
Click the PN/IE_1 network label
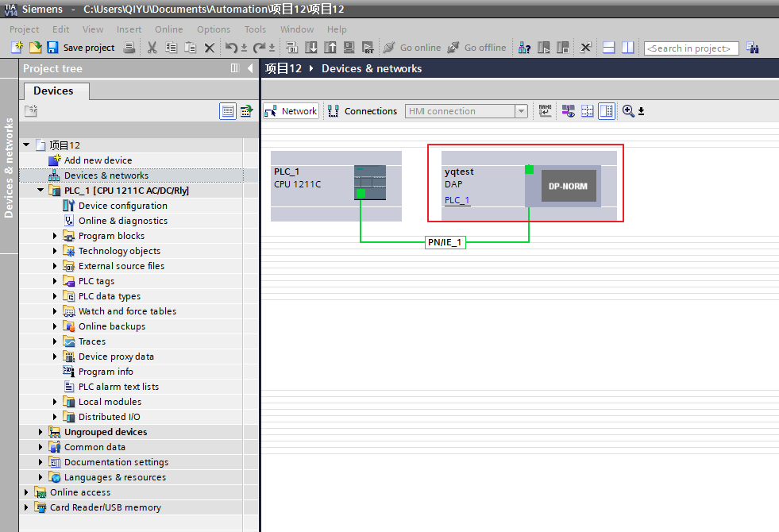pos(445,242)
